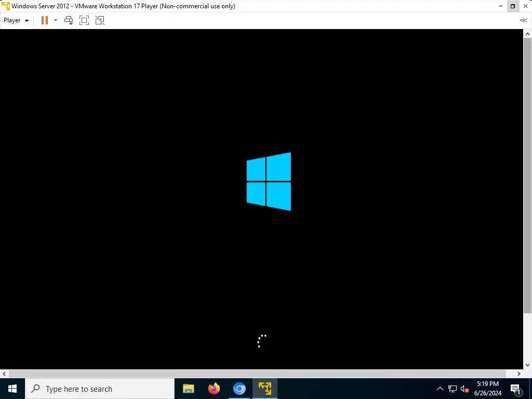This screenshot has height=399, width=532.
Task: Close the VMware Player window
Action: click(525, 6)
